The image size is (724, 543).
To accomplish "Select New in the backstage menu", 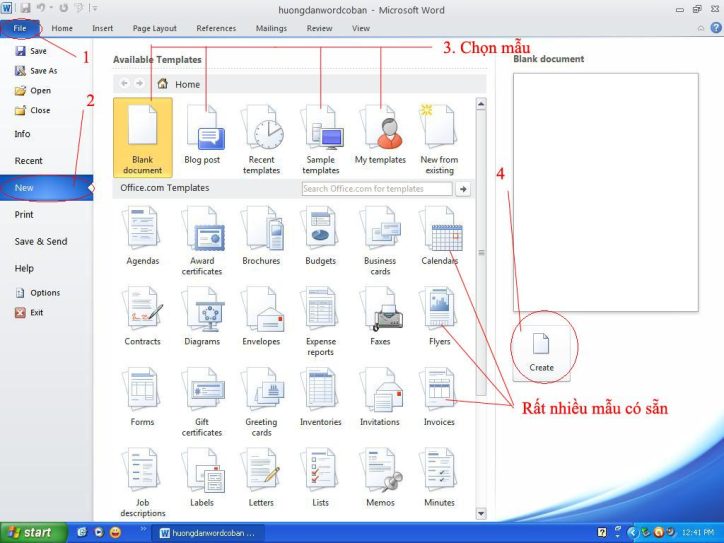I will [x=46, y=187].
